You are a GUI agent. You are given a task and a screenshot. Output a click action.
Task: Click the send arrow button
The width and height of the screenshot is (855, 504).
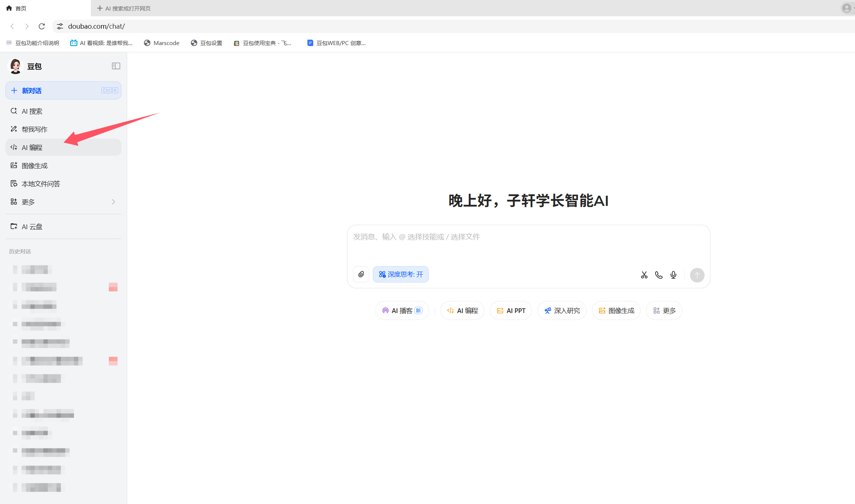pyautogui.click(x=697, y=275)
